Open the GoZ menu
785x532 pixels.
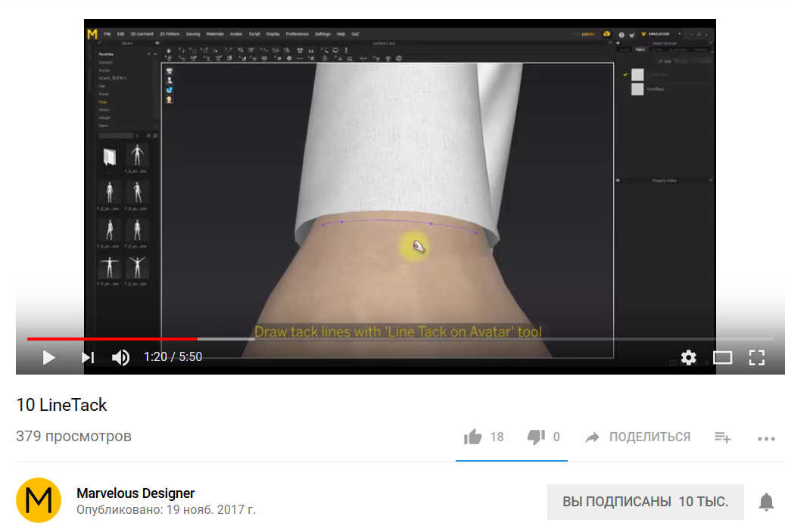[x=355, y=34]
